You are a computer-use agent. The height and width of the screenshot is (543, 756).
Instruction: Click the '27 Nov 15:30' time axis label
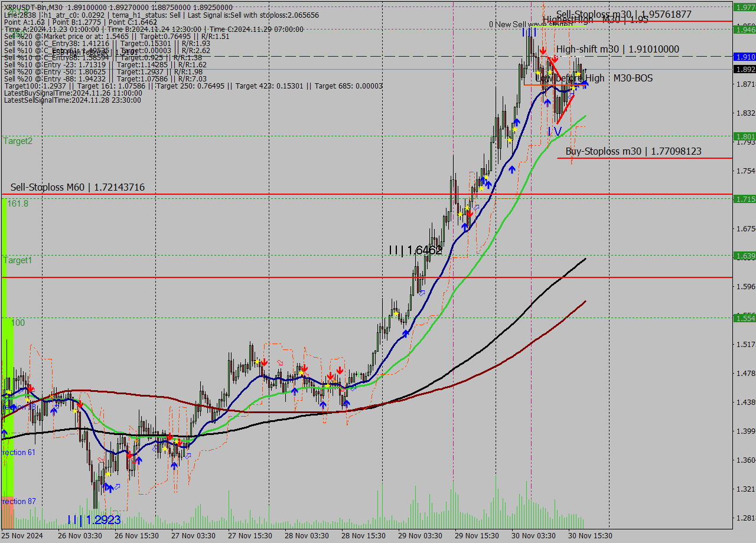pyautogui.click(x=251, y=536)
